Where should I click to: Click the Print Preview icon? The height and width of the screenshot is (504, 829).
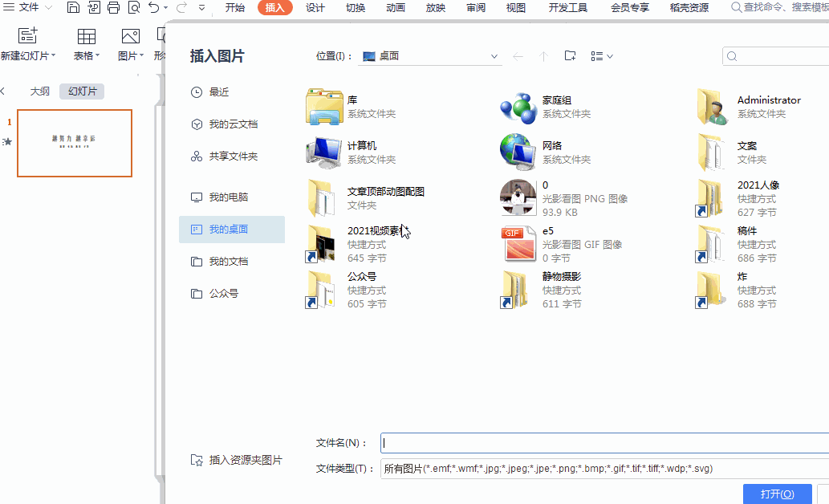[x=133, y=8]
